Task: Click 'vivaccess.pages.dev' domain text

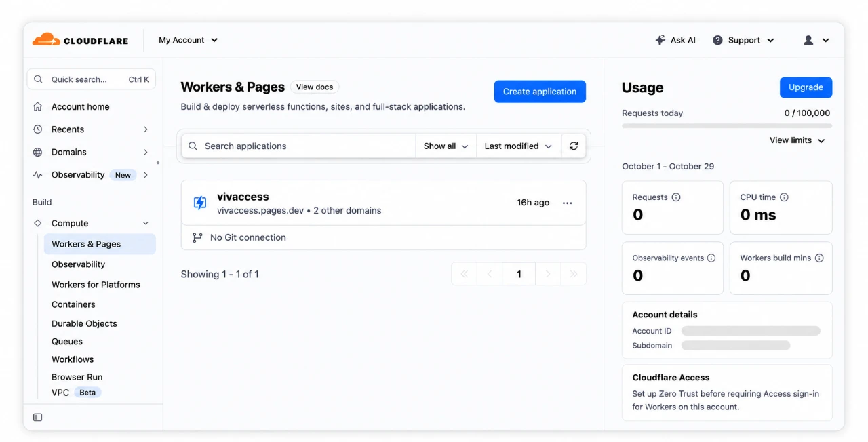Action: tap(260, 210)
